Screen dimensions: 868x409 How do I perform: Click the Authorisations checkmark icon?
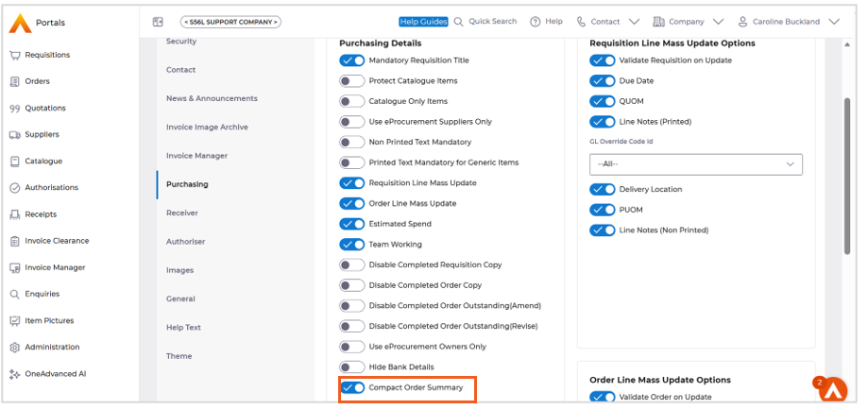(14, 188)
